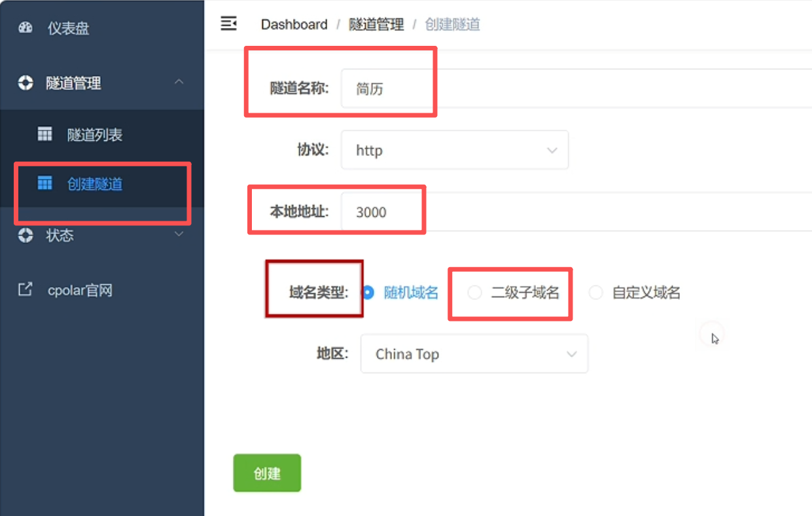Collapse the 隧道管理 menu chevron
Image resolution: width=812 pixels, height=516 pixels.
tap(179, 83)
